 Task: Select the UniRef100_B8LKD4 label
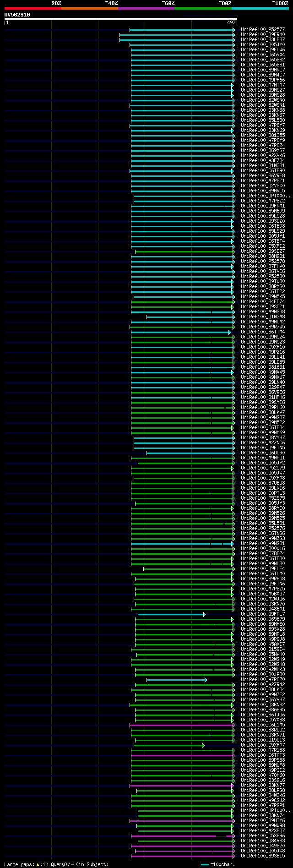point(263,690)
